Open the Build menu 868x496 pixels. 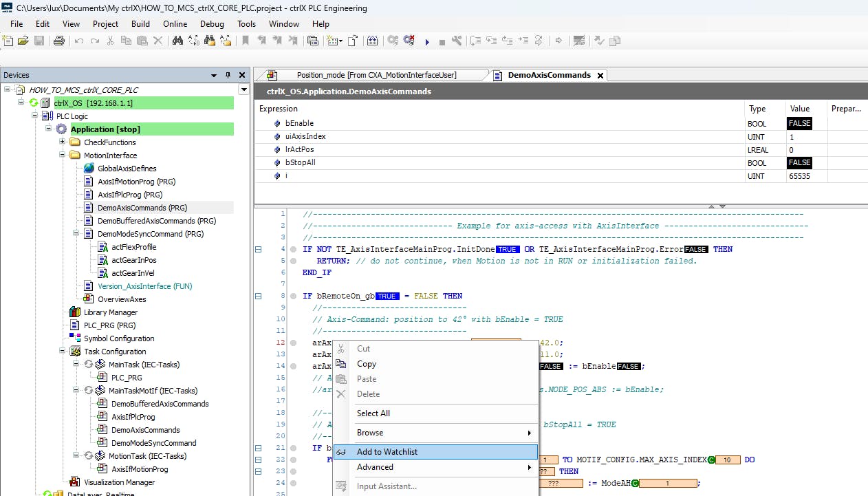coord(140,23)
